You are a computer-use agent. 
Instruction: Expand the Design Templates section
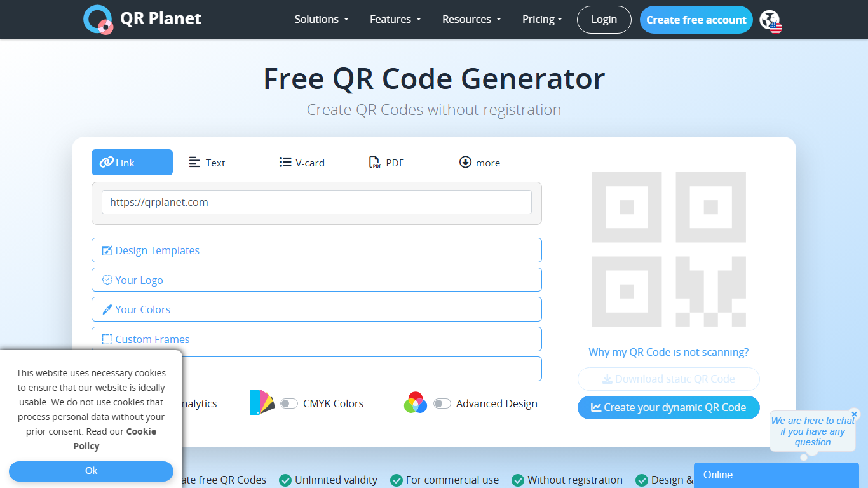[316, 250]
